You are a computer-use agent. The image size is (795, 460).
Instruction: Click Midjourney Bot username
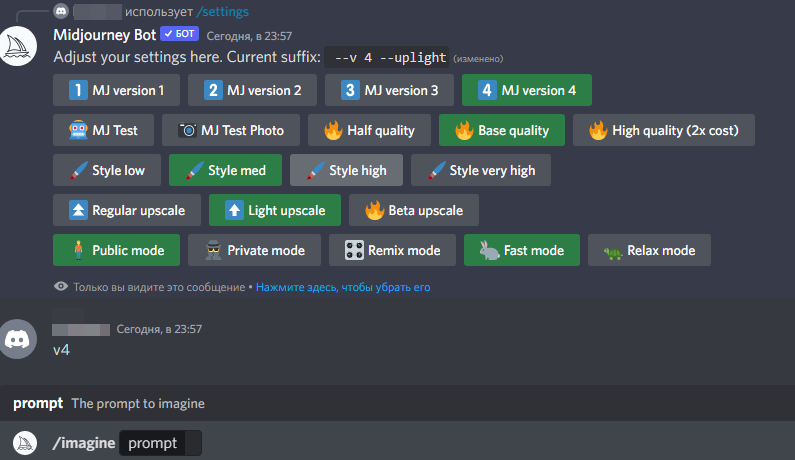[104, 34]
